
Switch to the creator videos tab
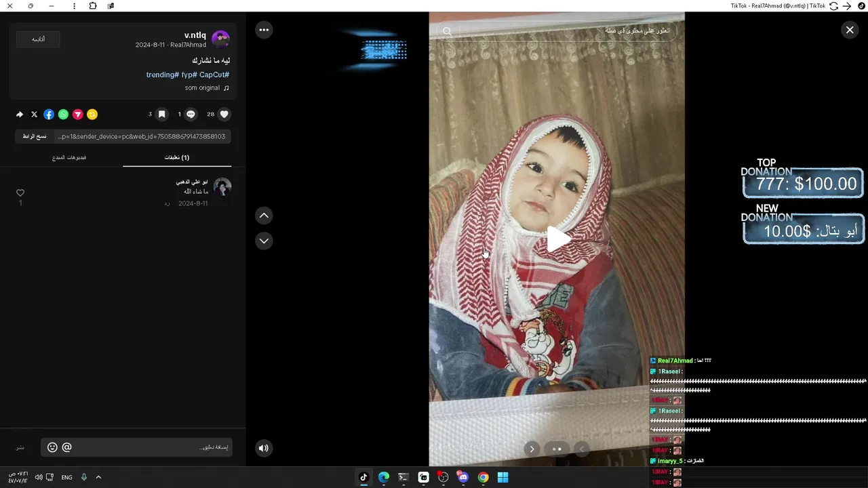coord(69,157)
